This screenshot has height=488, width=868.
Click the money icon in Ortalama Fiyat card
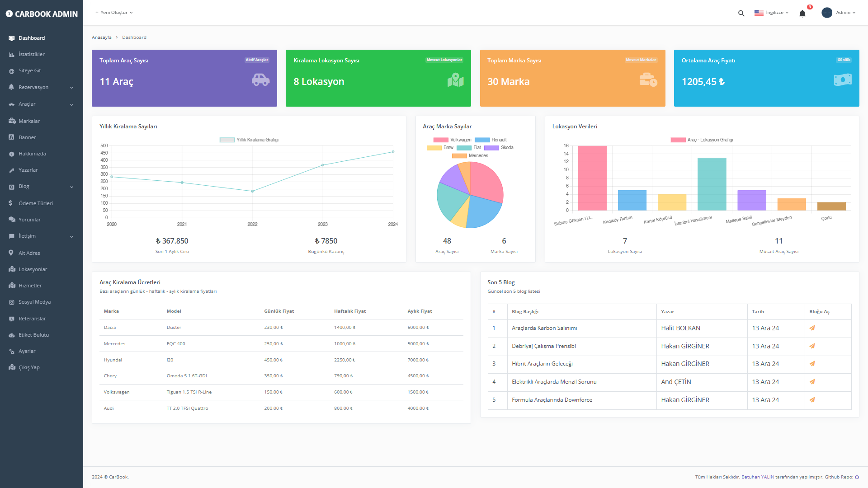tap(843, 80)
